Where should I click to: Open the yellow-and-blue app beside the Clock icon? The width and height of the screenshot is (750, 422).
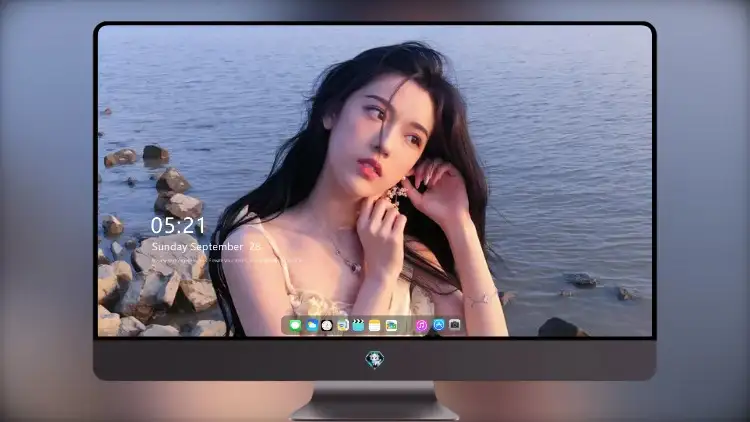coord(342,326)
